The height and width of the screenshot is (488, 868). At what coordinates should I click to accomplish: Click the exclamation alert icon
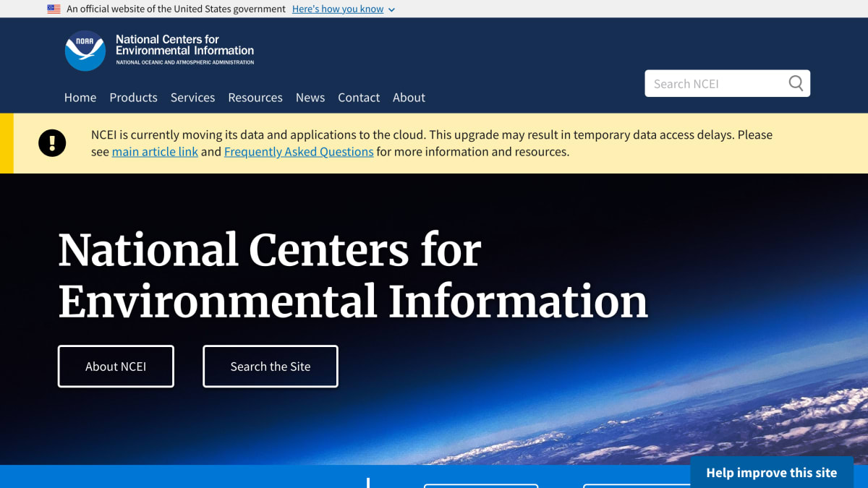(52, 143)
